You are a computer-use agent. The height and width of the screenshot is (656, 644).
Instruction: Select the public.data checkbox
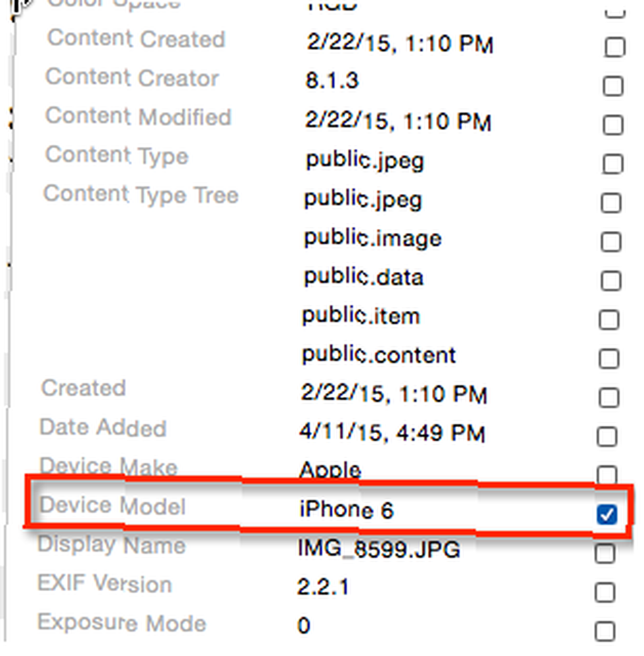pos(611,280)
